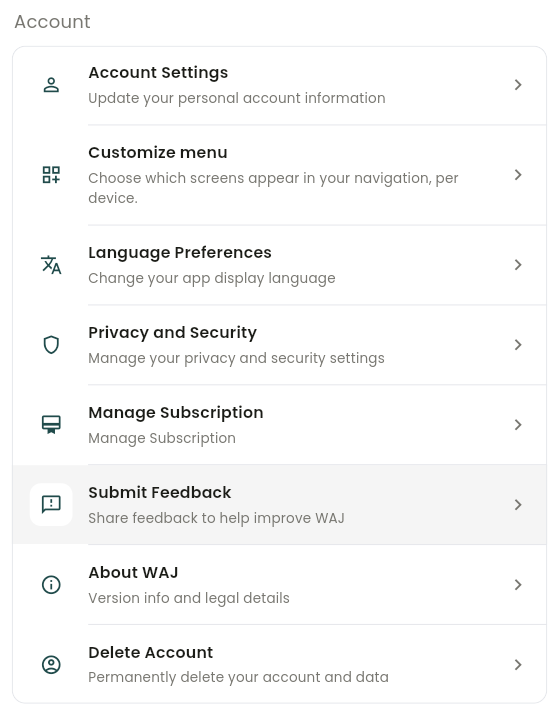Click the chevron next to Privacy and Security
558x722 pixels.
518,345
